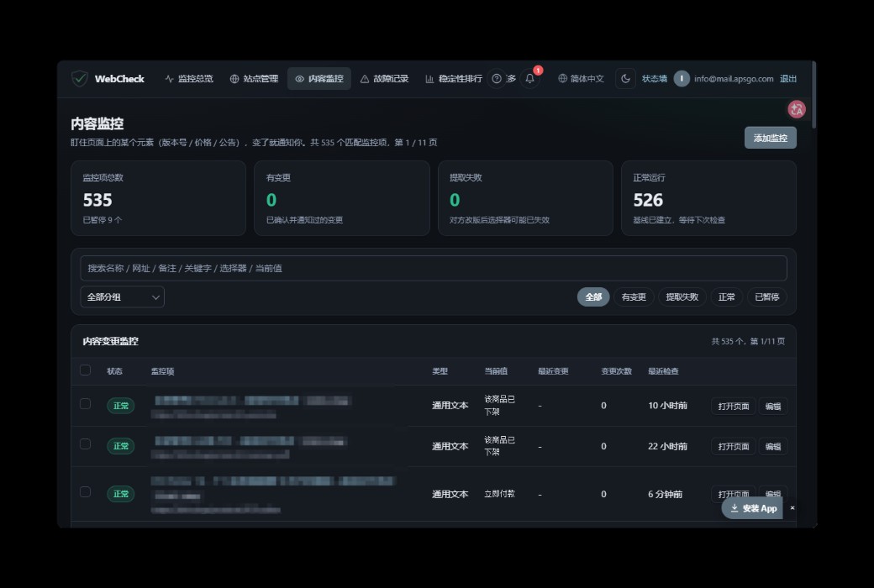
Task: Filter by 正常 status pill
Action: 726,297
